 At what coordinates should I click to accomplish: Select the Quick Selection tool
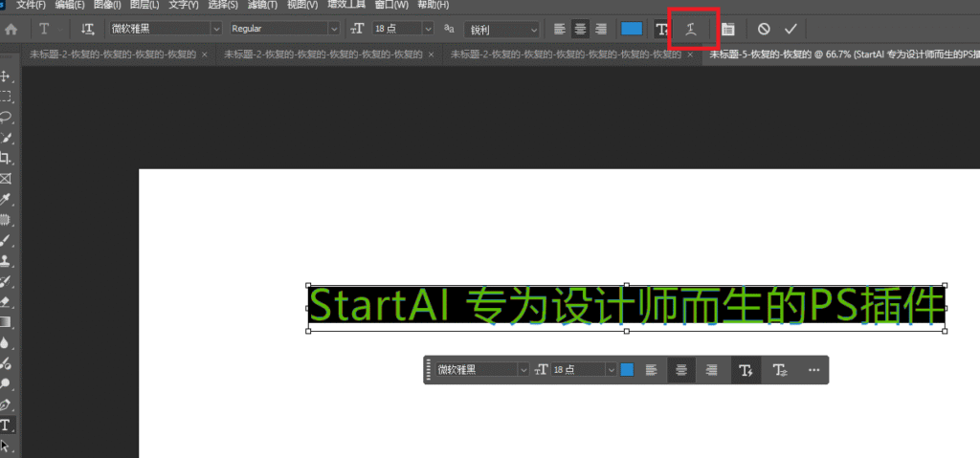[7, 138]
